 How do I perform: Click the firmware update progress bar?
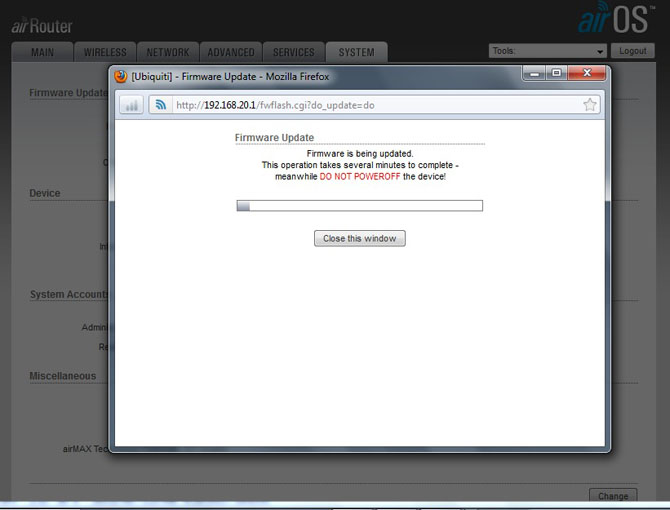tap(360, 206)
